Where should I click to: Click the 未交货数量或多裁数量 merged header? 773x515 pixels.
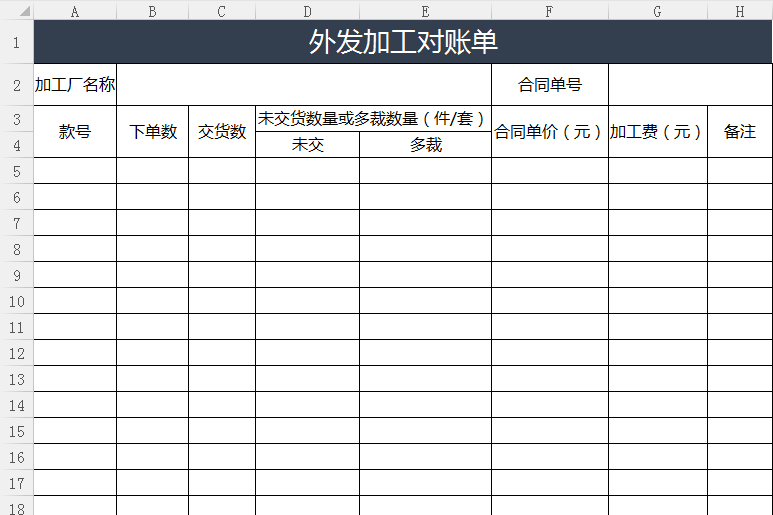(372, 119)
